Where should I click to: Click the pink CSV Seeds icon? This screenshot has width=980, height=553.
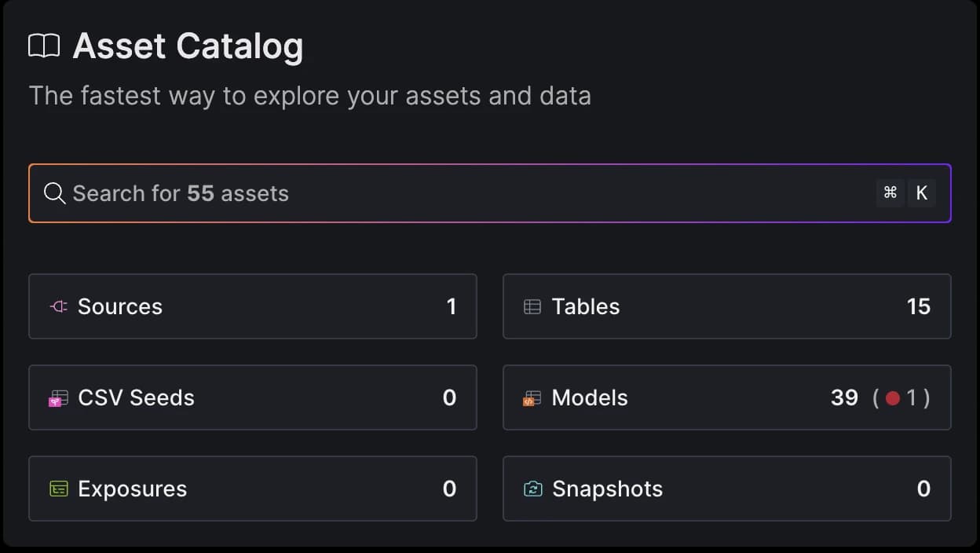point(59,398)
